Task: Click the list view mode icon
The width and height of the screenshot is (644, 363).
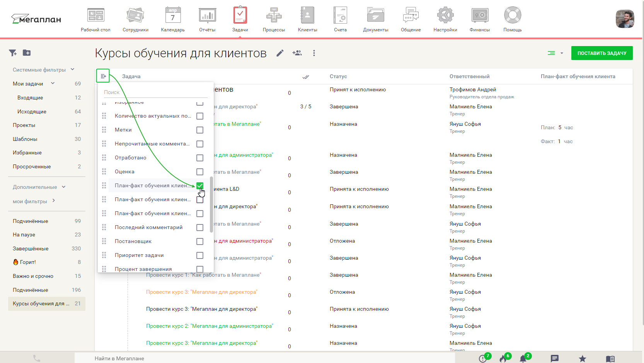Action: point(551,53)
